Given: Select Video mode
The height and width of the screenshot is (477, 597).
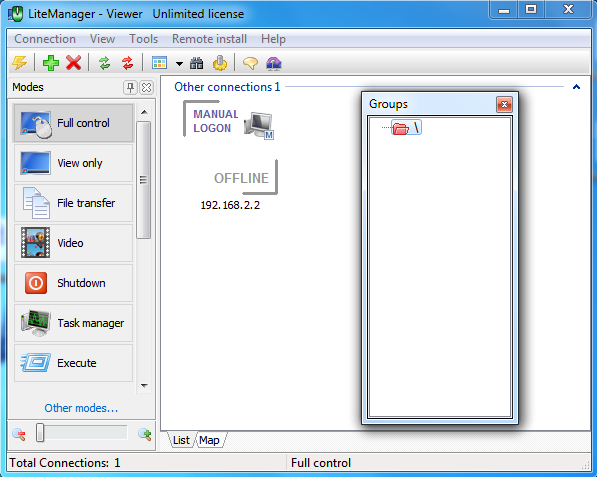Looking at the screenshot, I should [73, 243].
